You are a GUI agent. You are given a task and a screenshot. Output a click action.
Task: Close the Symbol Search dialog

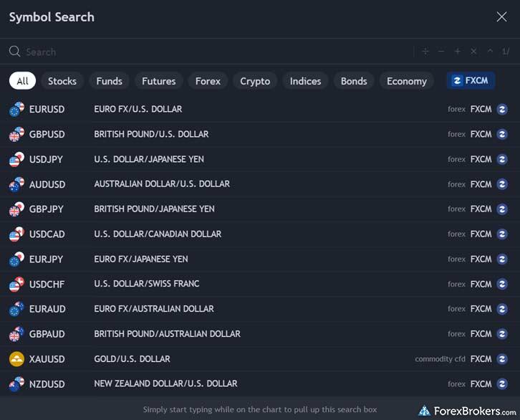pos(501,17)
